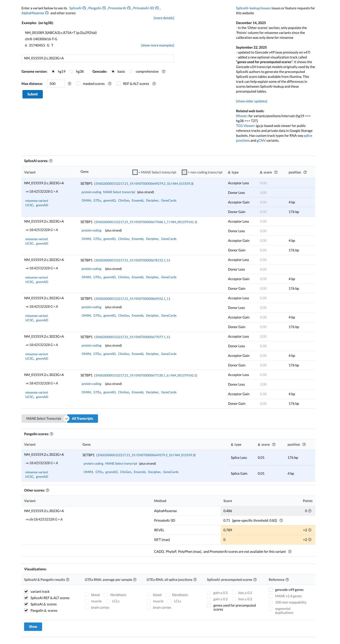The image size is (340, 644).
Task: Open the liftover tool link
Action: click(241, 116)
